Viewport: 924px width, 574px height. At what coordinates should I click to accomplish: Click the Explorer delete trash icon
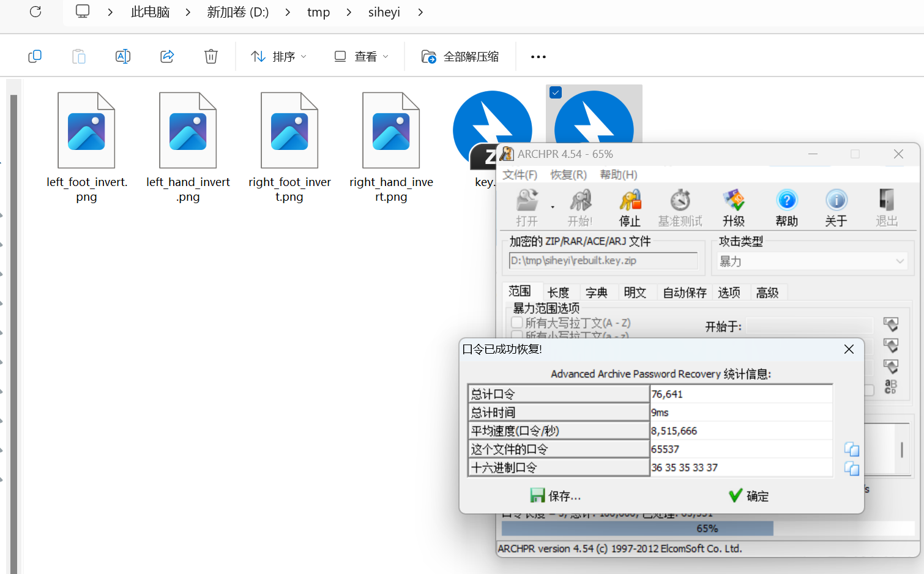(x=211, y=56)
